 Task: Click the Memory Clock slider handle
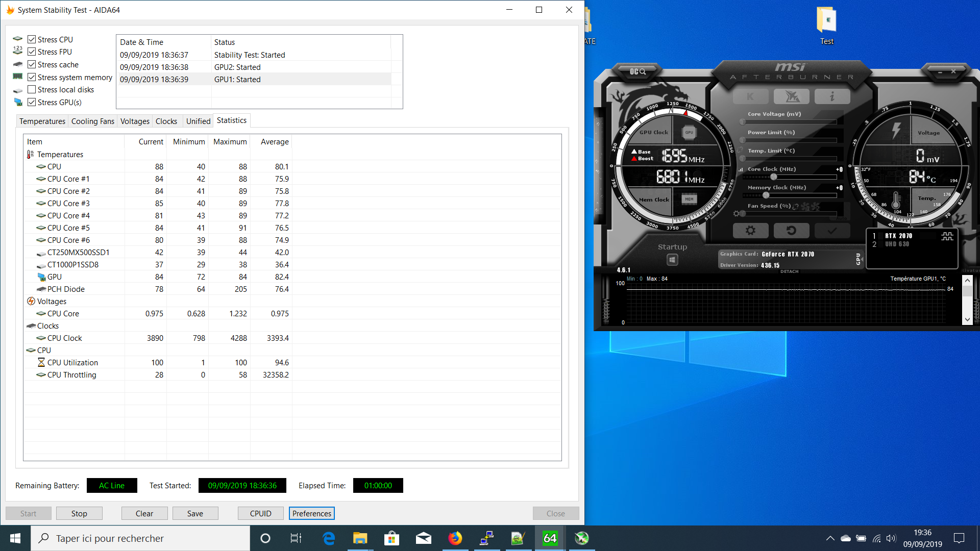tap(766, 195)
